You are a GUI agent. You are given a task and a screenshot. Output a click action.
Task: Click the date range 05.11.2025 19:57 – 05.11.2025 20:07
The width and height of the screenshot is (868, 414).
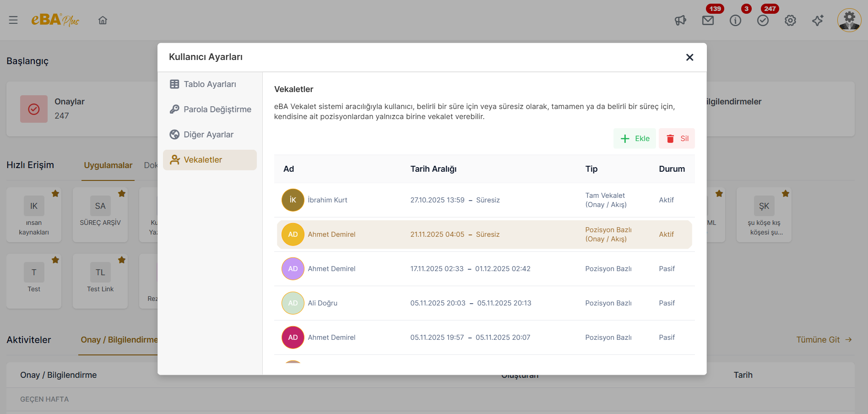tap(470, 338)
